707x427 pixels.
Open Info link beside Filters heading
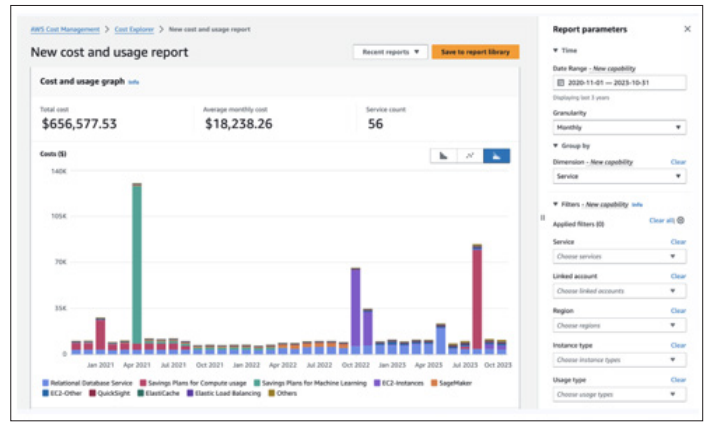(x=637, y=205)
